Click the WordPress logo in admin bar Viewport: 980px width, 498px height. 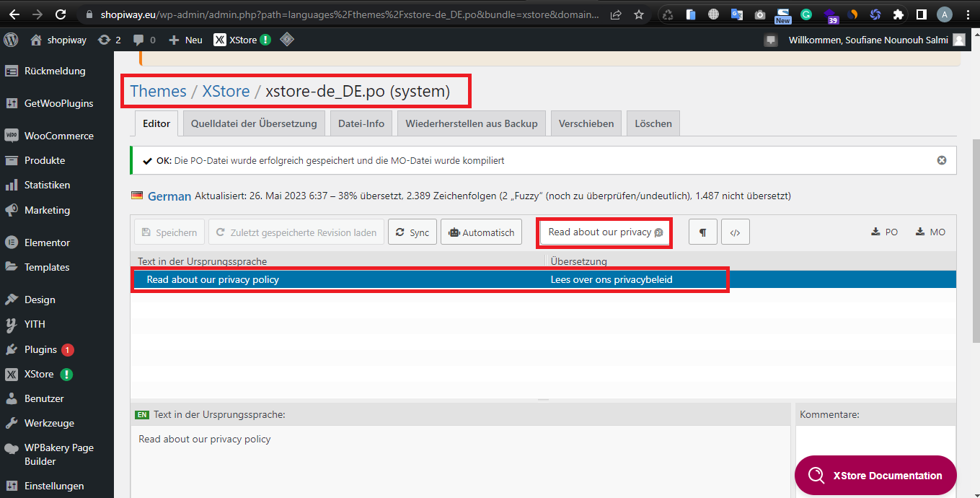pyautogui.click(x=11, y=40)
